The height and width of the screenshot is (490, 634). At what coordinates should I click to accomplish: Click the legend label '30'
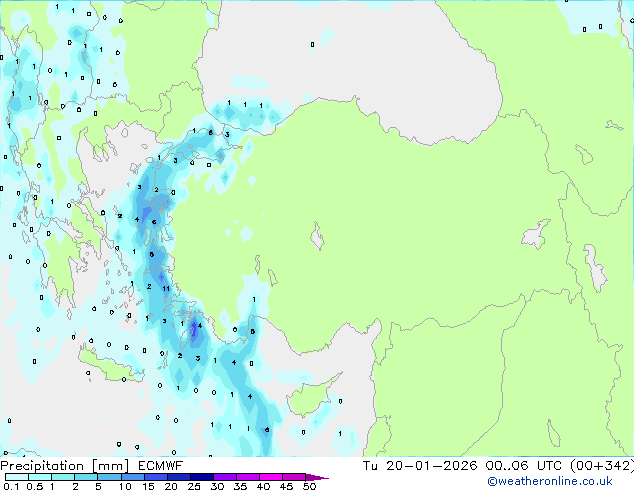217,486
